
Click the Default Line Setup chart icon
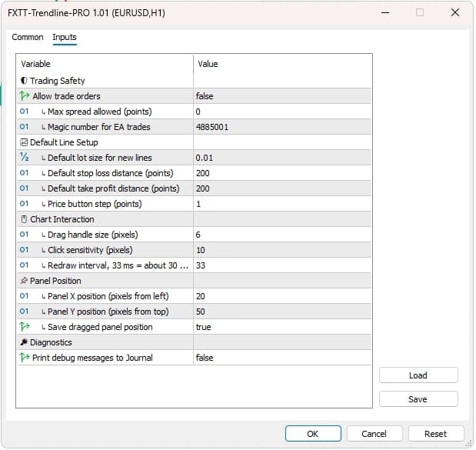[24, 142]
